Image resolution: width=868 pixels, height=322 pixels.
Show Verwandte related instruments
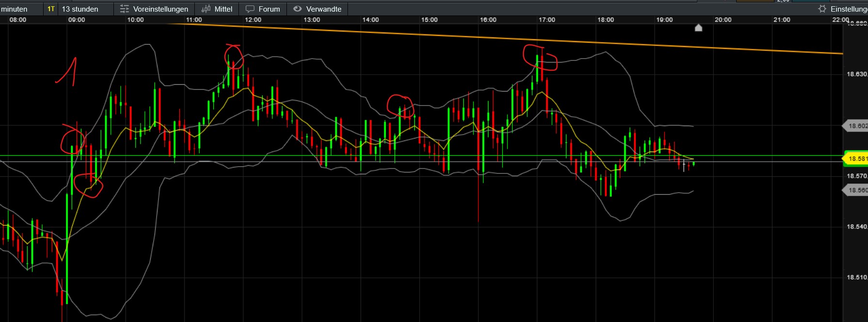point(317,9)
